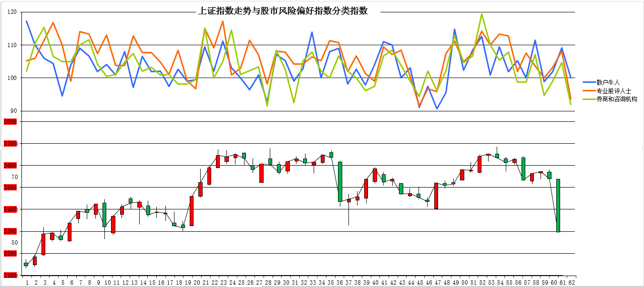The width and height of the screenshot is (644, 287).
Task: Click the 100 label on the upper axis
Action: (12, 78)
